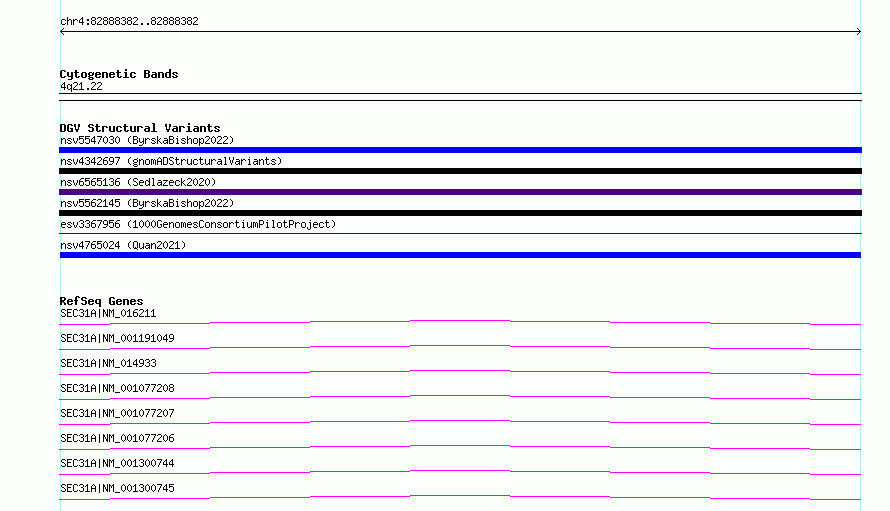Select transcript SEC31A|NM_014933
The height and width of the screenshot is (511, 890).
click(108, 363)
